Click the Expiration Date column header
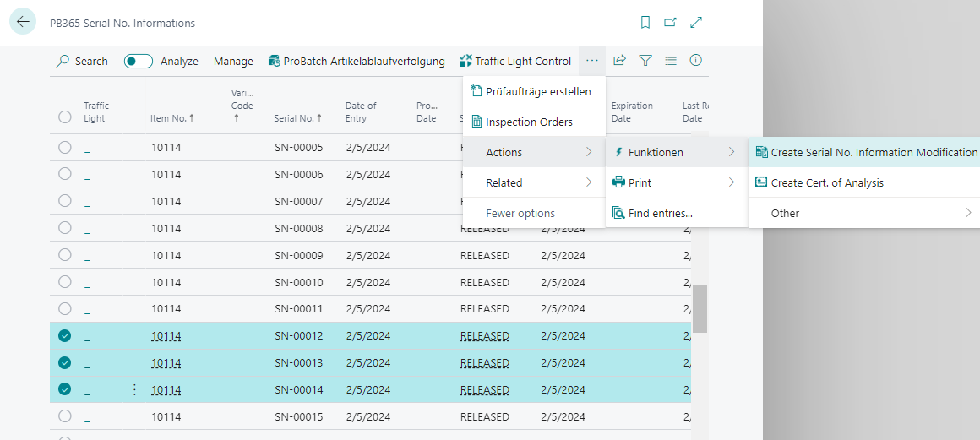The image size is (980, 440). click(632, 111)
